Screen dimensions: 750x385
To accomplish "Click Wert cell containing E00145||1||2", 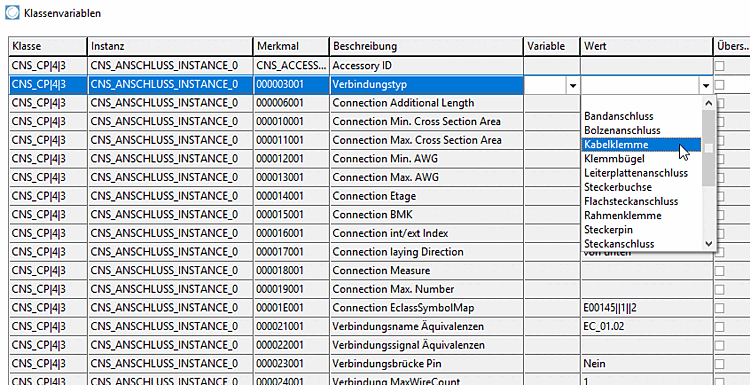I will pos(647,308).
